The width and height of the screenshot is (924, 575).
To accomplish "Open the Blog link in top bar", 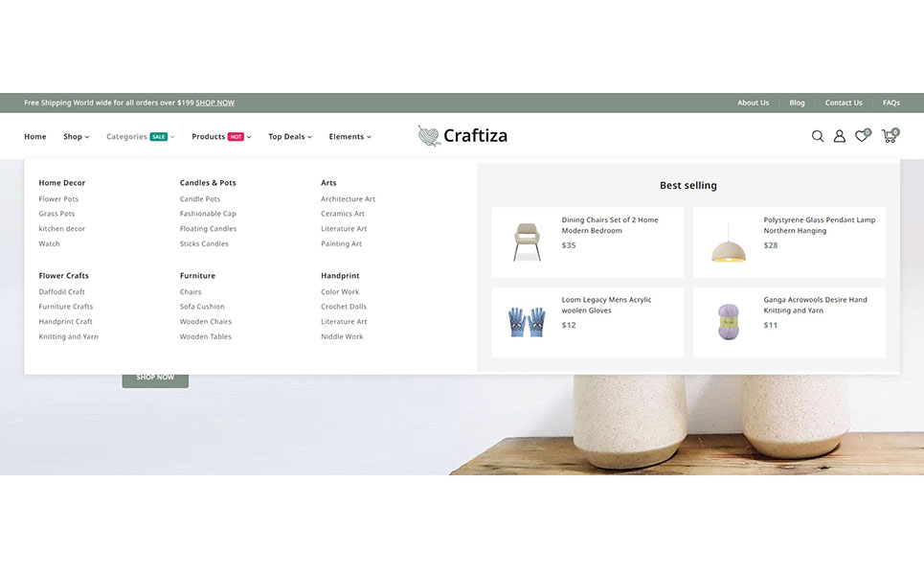I will point(797,103).
